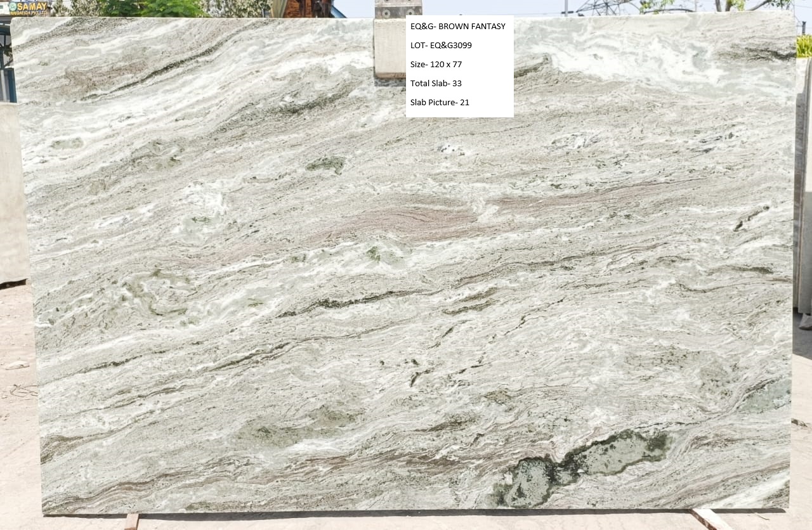The width and height of the screenshot is (812, 530).
Task: Click the sandy ground at bottom left
Action: click(19, 444)
